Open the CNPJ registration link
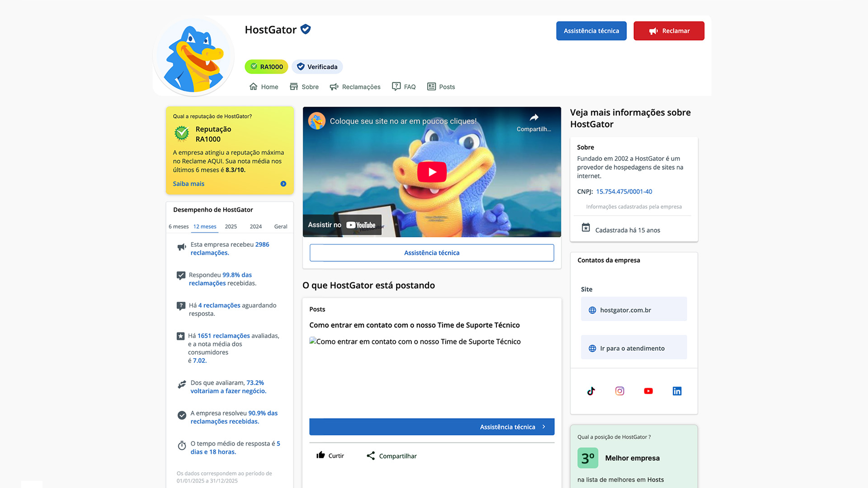Viewport: 868px width, 488px height. coord(624,191)
